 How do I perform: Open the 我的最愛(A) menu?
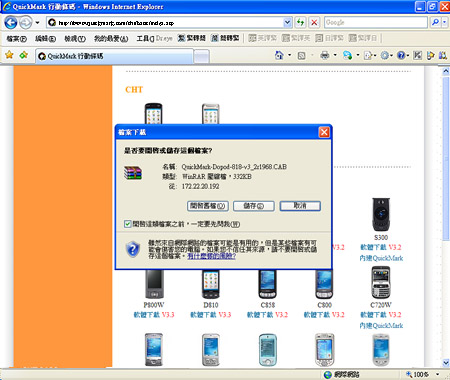pyautogui.click(x=111, y=39)
